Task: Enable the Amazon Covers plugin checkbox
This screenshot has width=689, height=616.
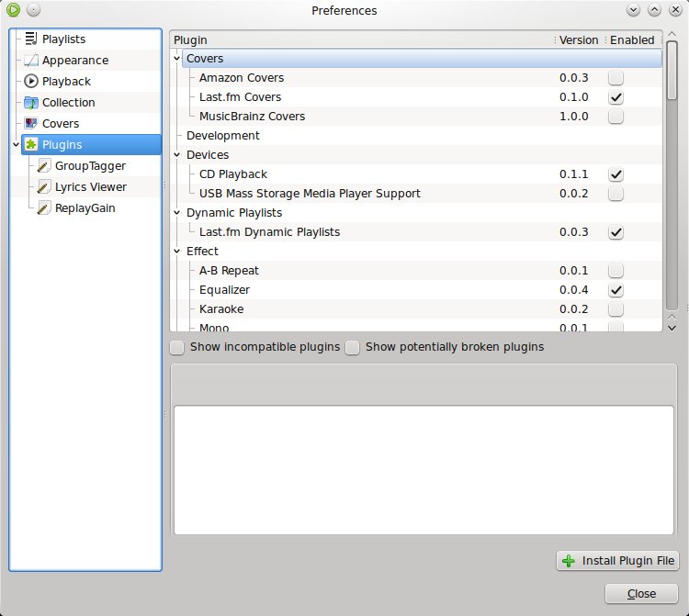Action: coord(616,78)
